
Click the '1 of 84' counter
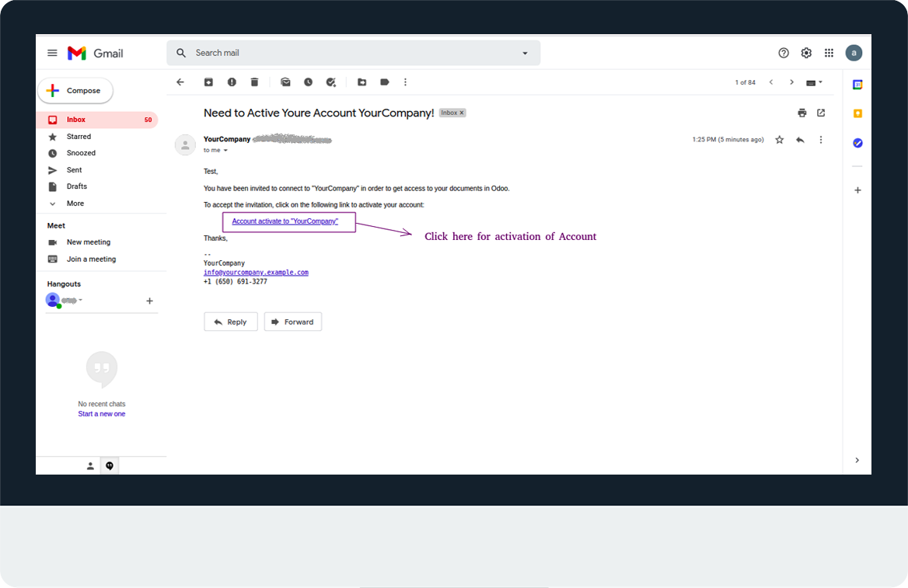(x=746, y=82)
